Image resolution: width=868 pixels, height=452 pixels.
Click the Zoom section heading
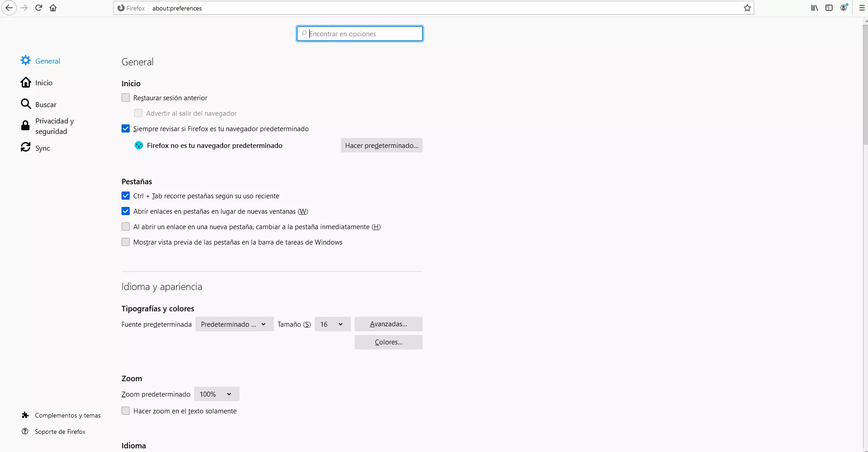[132, 378]
